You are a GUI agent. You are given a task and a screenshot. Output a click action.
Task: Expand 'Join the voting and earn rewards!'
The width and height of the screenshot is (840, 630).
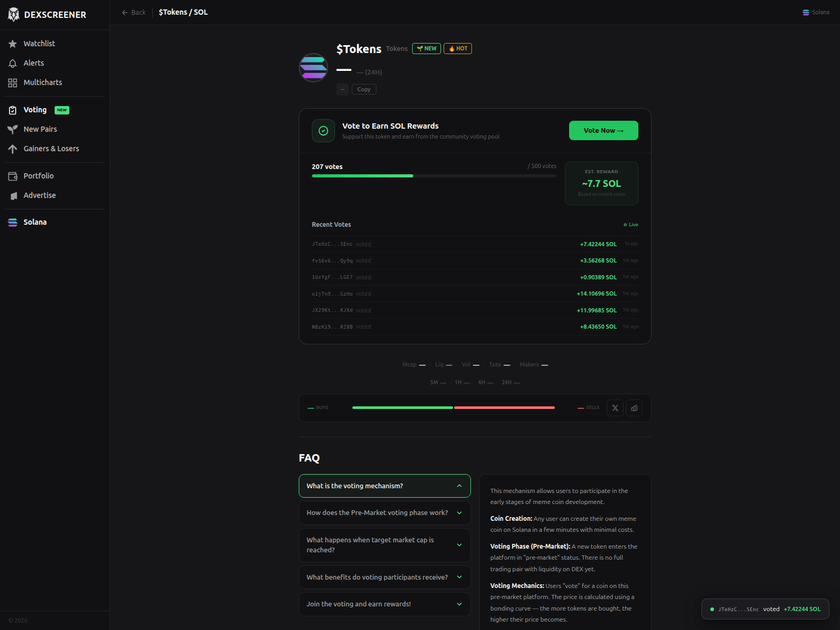tap(385, 604)
